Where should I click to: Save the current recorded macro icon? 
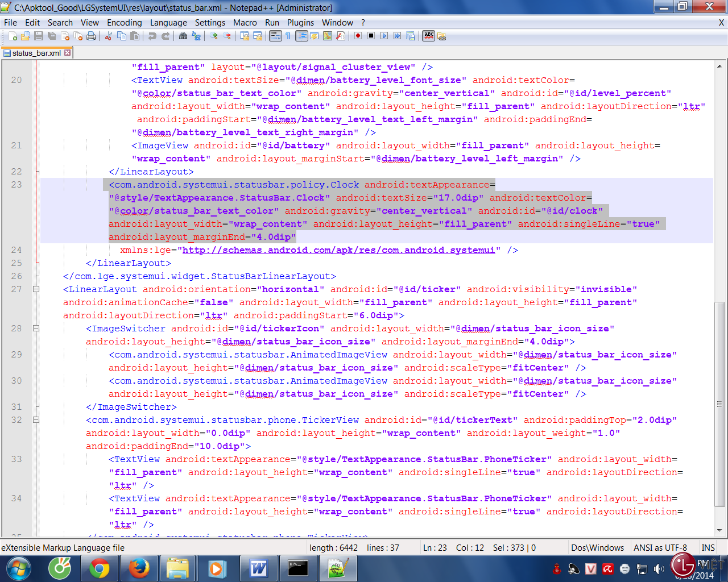click(410, 36)
